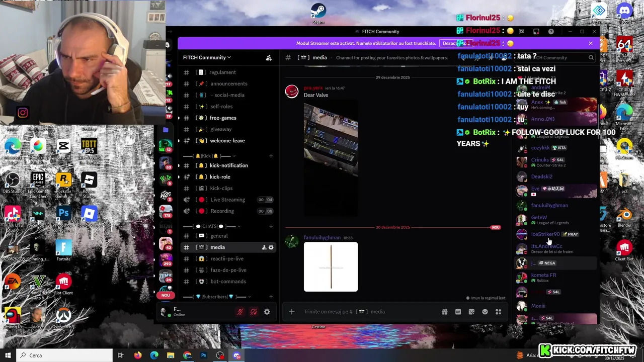This screenshot has height=362, width=644.
Task: Open the announcements channel
Action: coord(227,84)
